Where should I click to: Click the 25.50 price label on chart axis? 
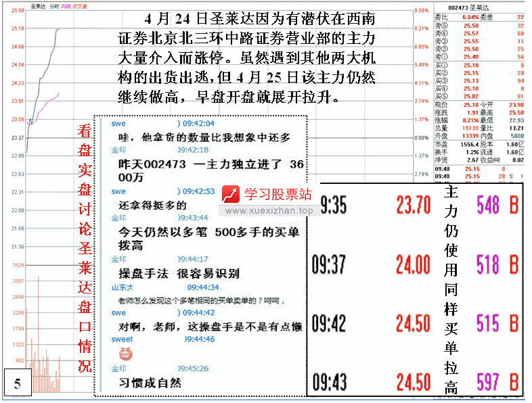click(18, 11)
